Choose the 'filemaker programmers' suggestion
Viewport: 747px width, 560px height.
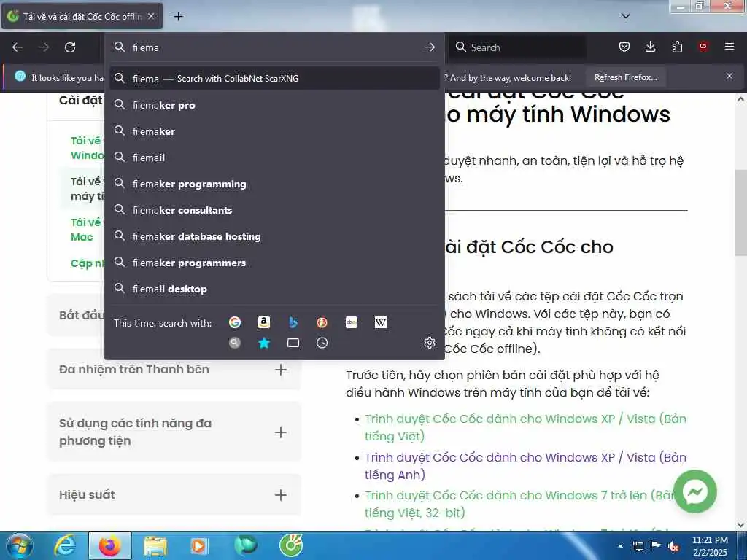coord(274,262)
